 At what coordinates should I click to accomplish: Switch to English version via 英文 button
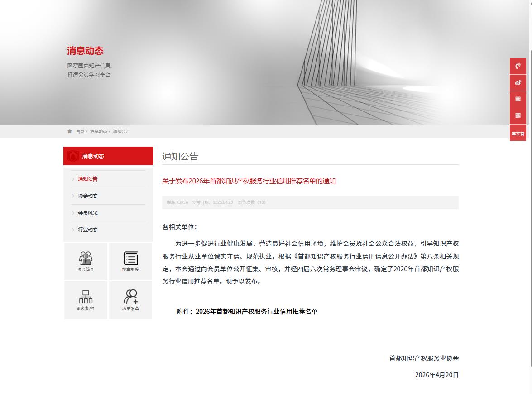click(518, 133)
